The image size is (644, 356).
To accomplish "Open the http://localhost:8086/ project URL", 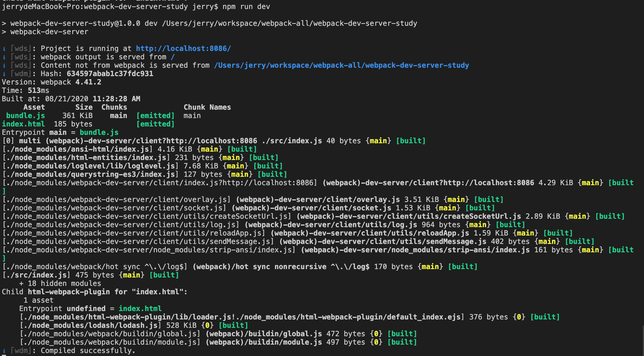I will click(183, 49).
